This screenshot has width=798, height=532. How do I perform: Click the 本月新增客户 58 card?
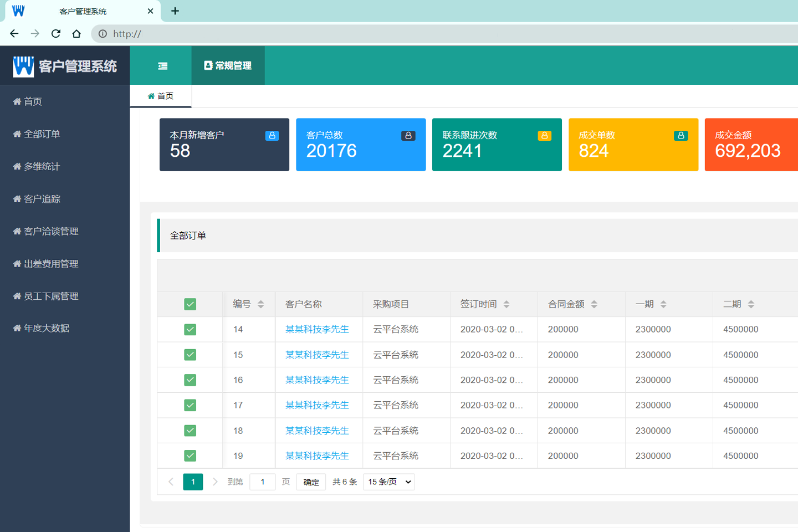(224, 145)
